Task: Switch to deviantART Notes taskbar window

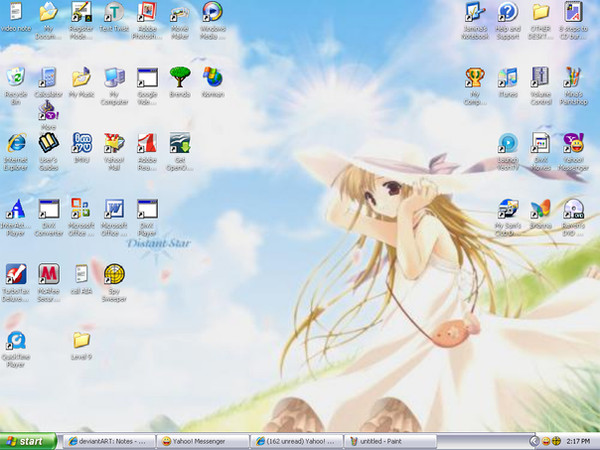Action: pos(107,441)
